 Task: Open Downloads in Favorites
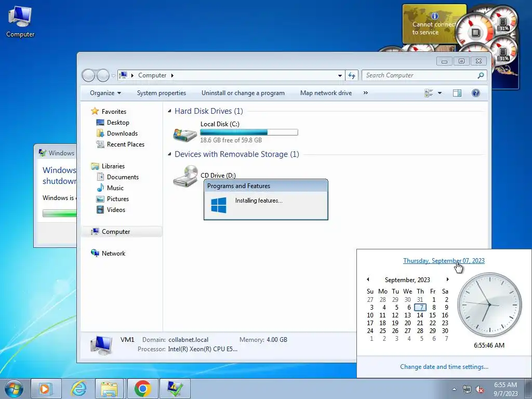[x=117, y=134]
